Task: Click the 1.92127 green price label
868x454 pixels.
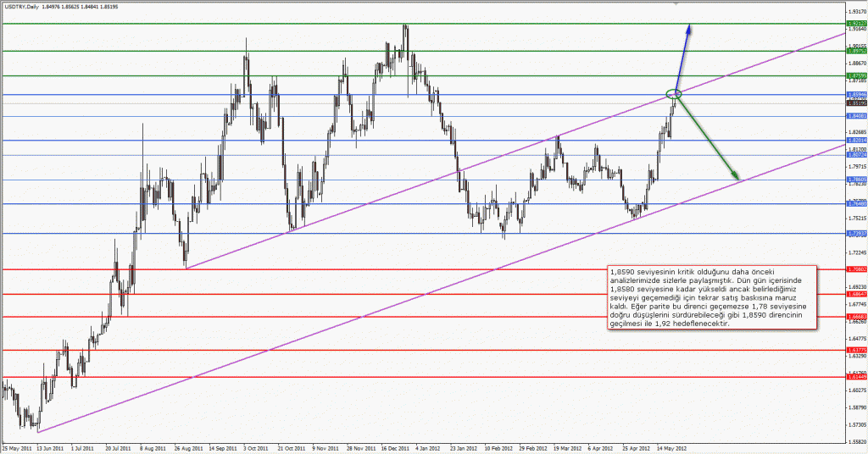Action: (x=856, y=23)
